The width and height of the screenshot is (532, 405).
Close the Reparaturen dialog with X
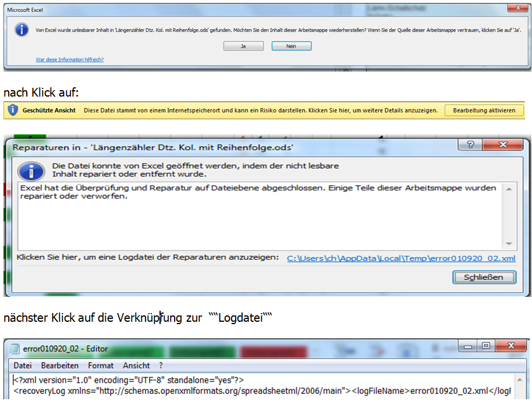(x=502, y=145)
